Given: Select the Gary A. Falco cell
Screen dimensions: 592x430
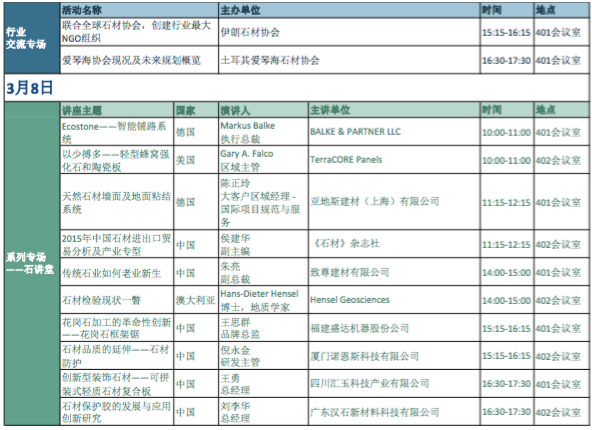Looking at the screenshot, I should [263, 160].
